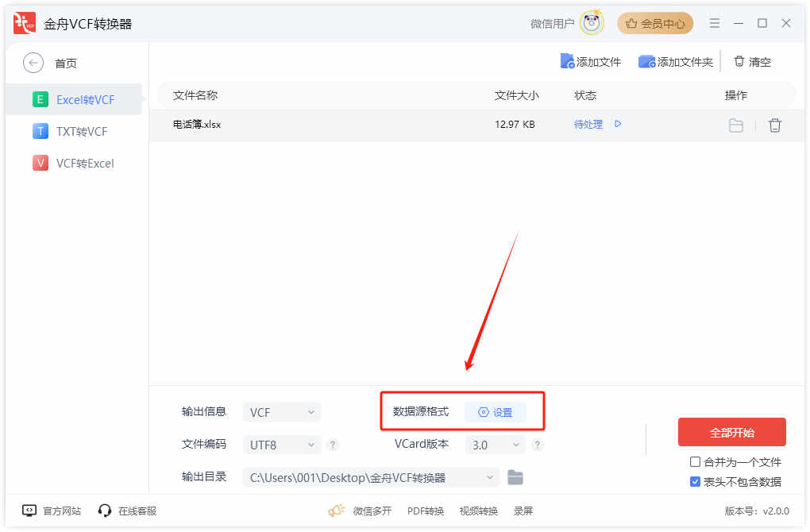This screenshot has height=532, width=810.
Task: Click the red VCF V icon
Action: (40, 164)
